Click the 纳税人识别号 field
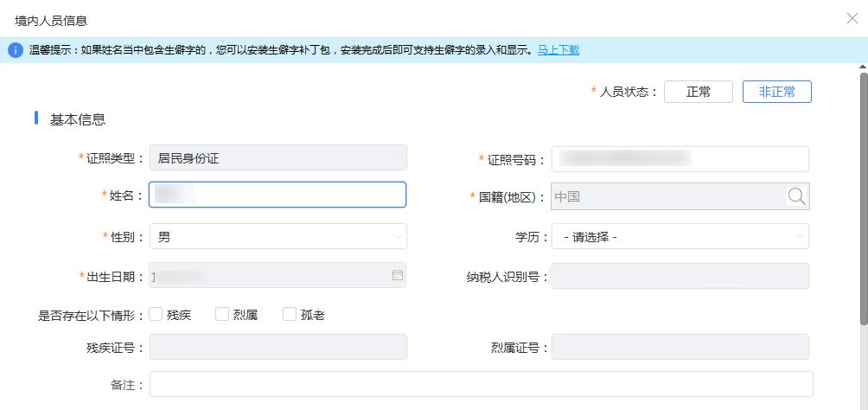The height and width of the screenshot is (410, 868). tap(680, 276)
